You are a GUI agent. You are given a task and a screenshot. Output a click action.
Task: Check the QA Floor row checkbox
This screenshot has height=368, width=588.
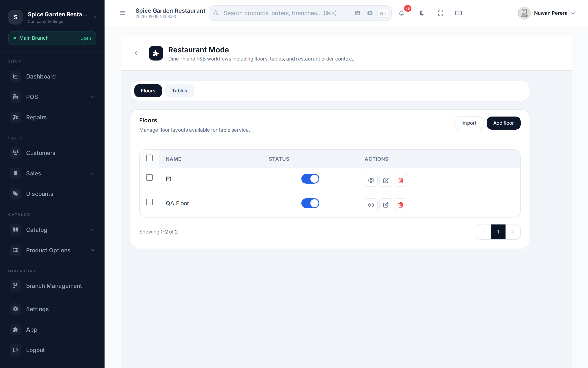click(149, 202)
